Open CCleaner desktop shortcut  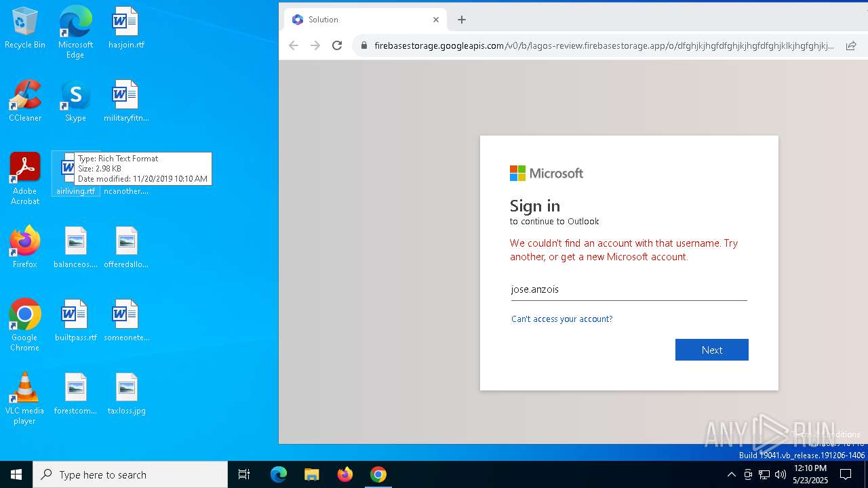click(24, 101)
